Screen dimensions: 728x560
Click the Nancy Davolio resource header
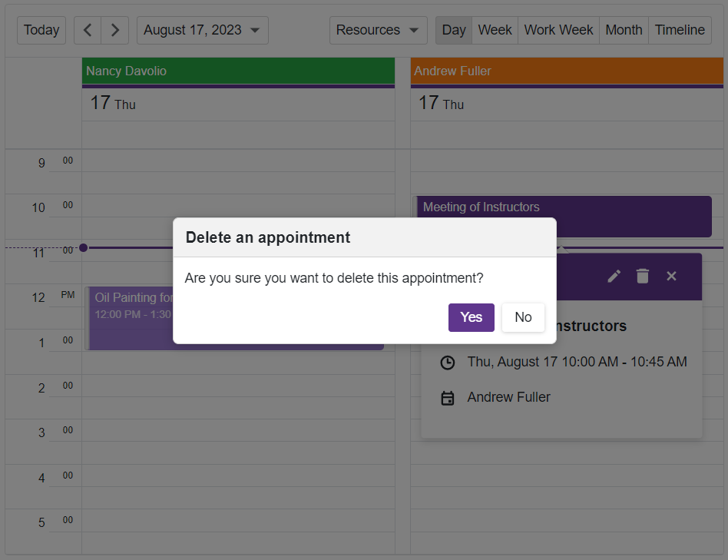point(238,71)
